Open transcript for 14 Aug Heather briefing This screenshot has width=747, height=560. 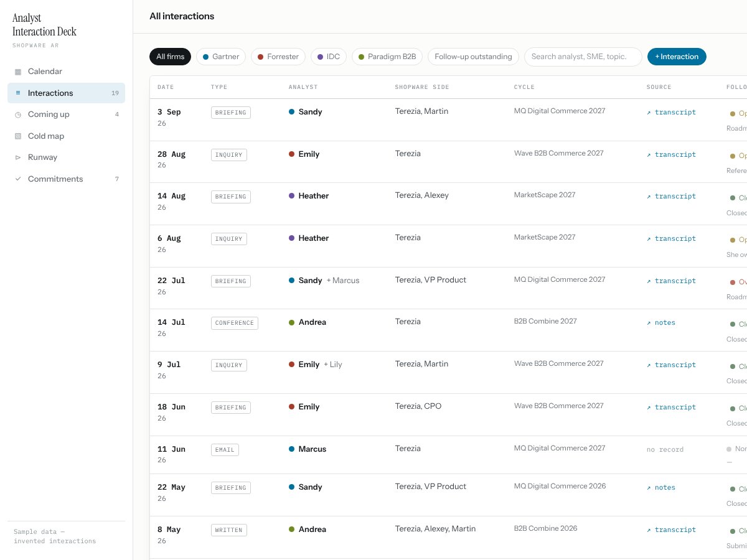coord(671,197)
